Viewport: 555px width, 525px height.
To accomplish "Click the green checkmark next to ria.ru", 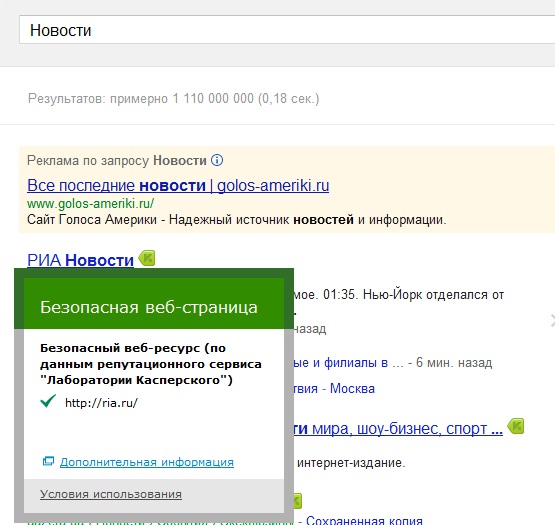I will pos(48,401).
